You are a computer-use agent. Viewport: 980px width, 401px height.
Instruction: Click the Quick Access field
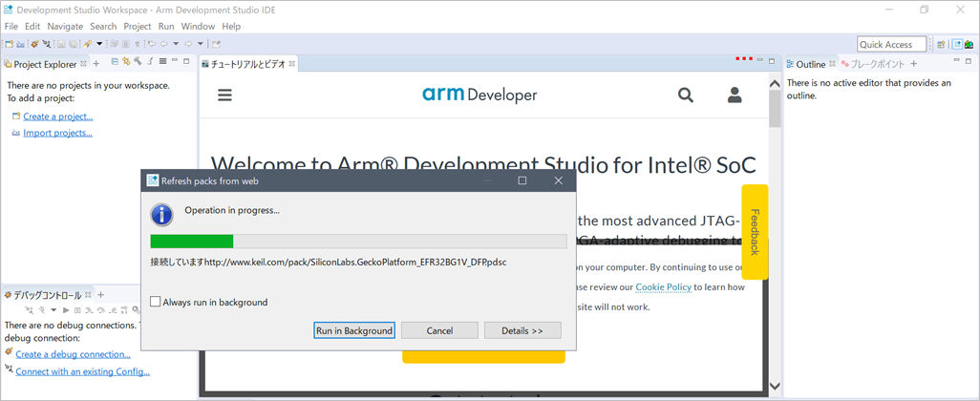(x=893, y=44)
